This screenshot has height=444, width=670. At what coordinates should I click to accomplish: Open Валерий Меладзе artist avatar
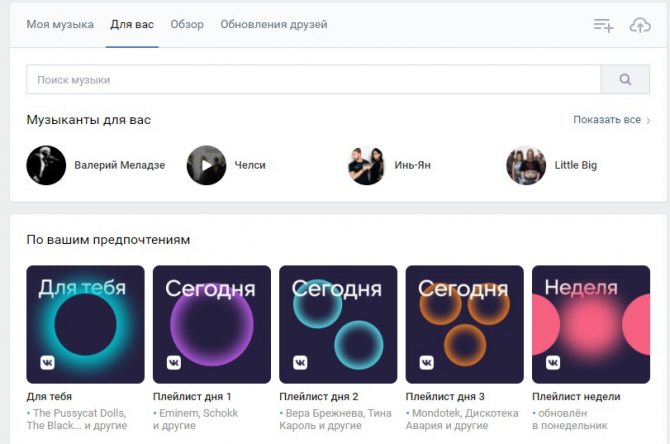[x=46, y=165]
